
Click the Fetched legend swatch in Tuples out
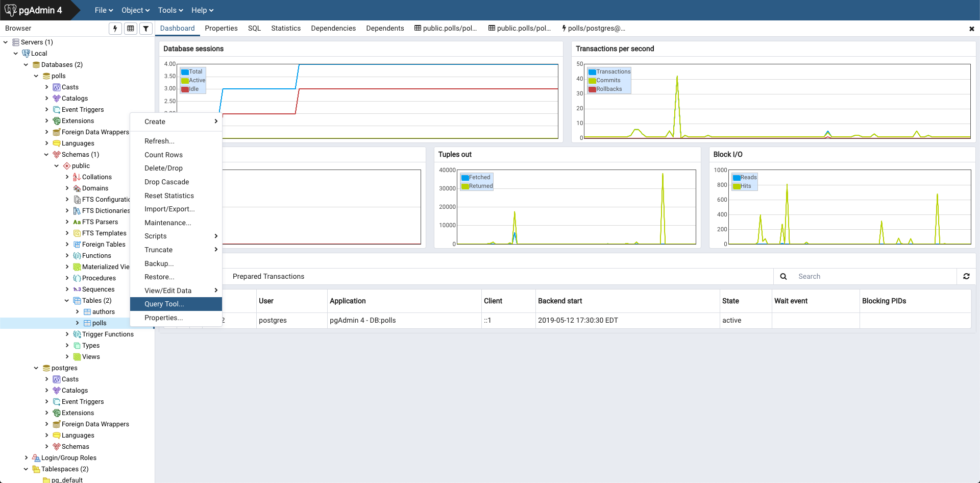coord(465,178)
